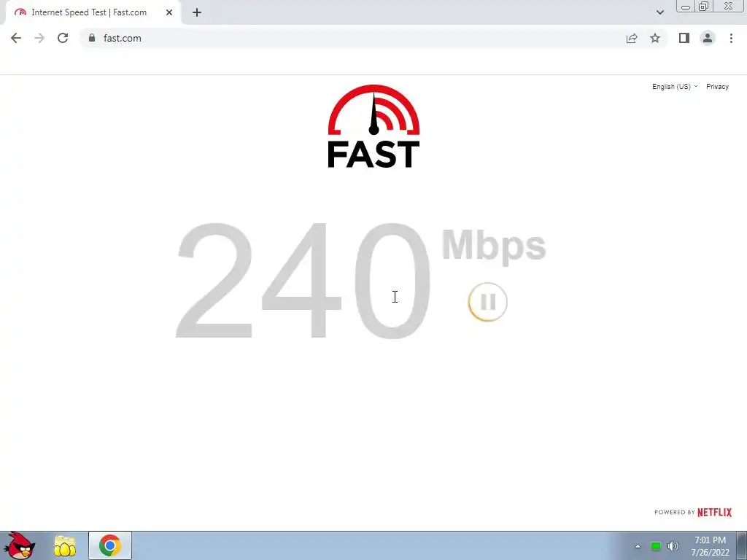Open the Angry Birds start button
Screen dimensions: 747x560
pos(20,545)
